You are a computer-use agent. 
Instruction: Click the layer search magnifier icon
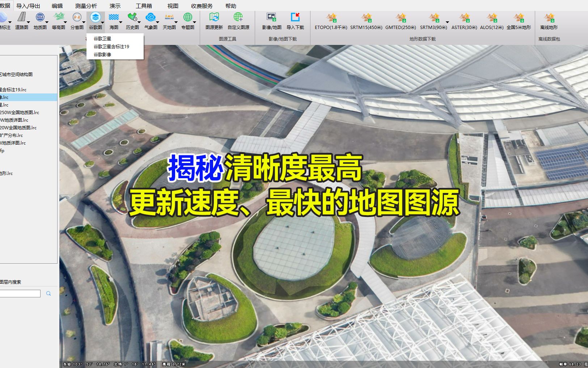tap(48, 294)
